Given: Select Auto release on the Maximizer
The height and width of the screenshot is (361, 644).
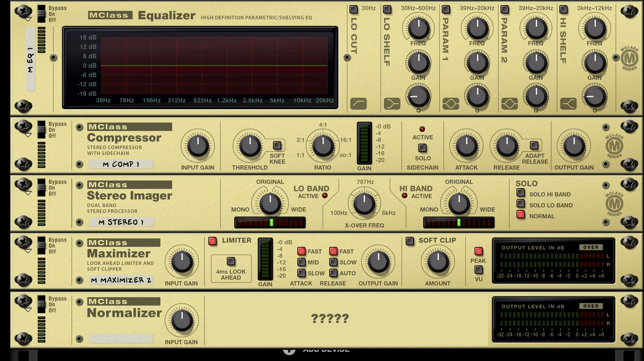Looking at the screenshot, I should (x=333, y=273).
